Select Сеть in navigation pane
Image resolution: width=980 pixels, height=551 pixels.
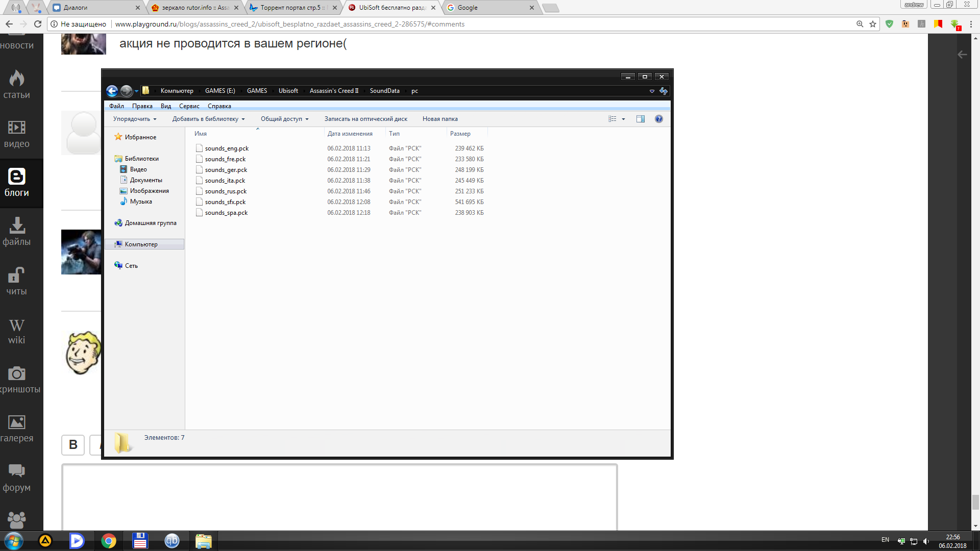pyautogui.click(x=126, y=266)
